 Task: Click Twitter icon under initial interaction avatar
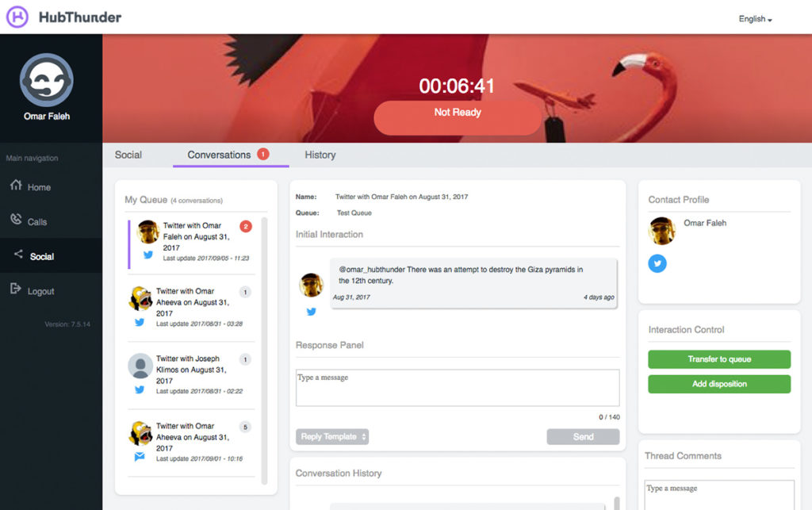click(311, 312)
